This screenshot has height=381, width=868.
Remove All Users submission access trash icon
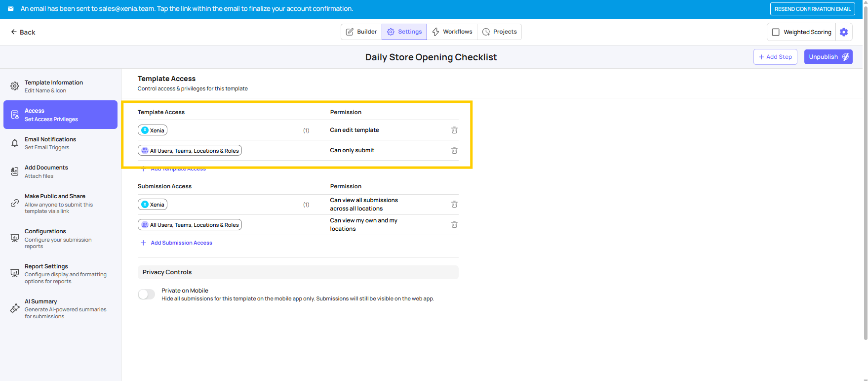click(454, 225)
